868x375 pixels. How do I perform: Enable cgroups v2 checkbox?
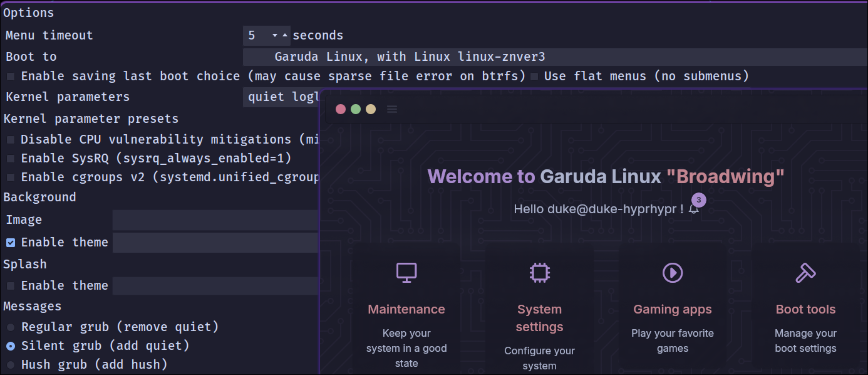coord(11,177)
